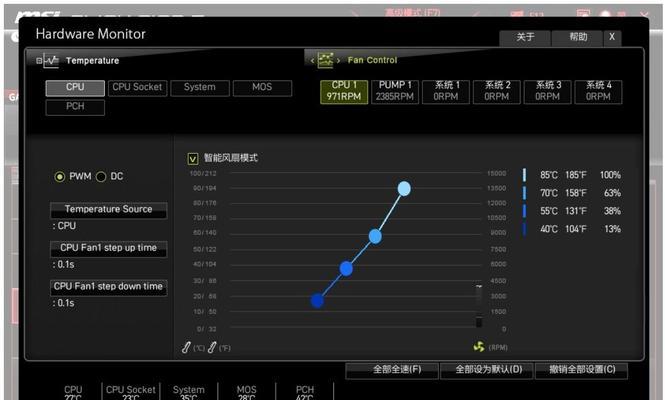
Task: Select the PUMP 1 2385RPM fan tab
Action: click(x=395, y=91)
